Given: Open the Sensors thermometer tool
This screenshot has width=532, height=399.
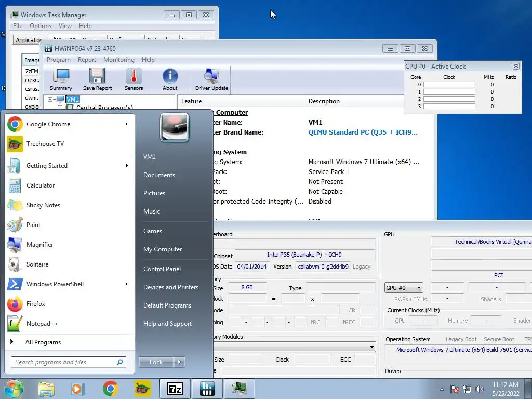Looking at the screenshot, I should (134, 79).
